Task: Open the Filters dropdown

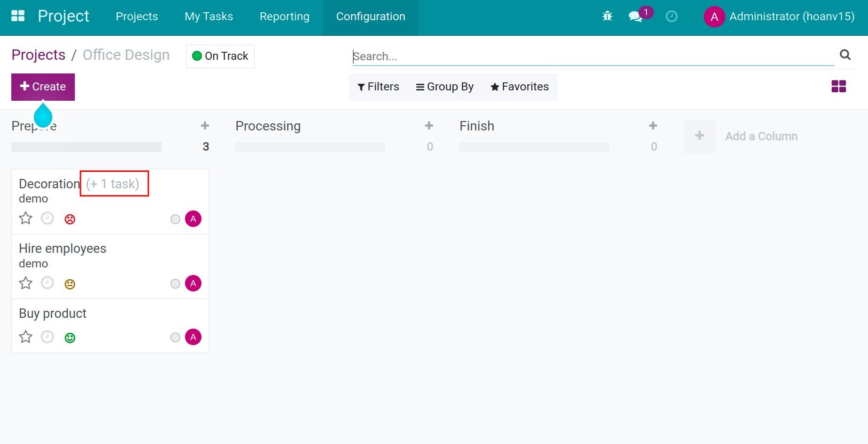Action: coord(378,87)
